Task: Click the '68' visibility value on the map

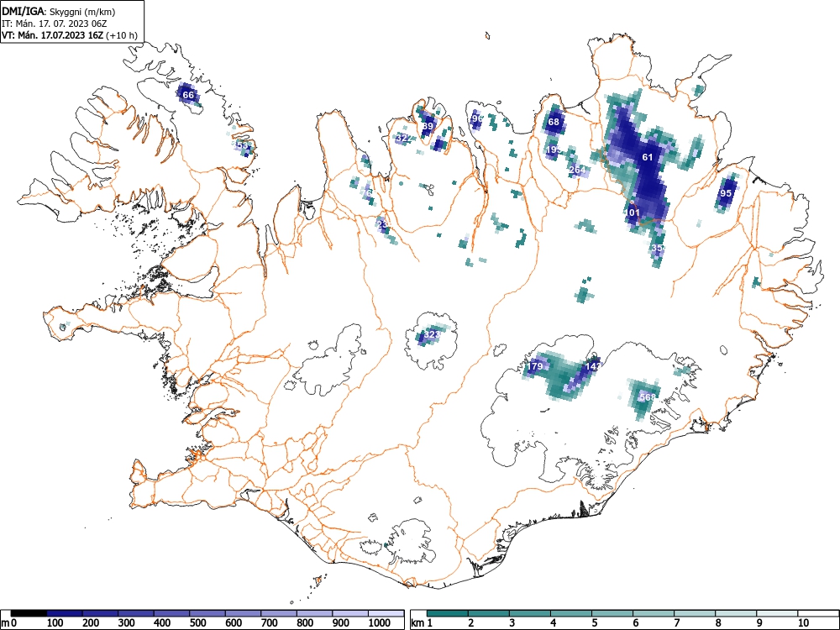Action: click(554, 122)
